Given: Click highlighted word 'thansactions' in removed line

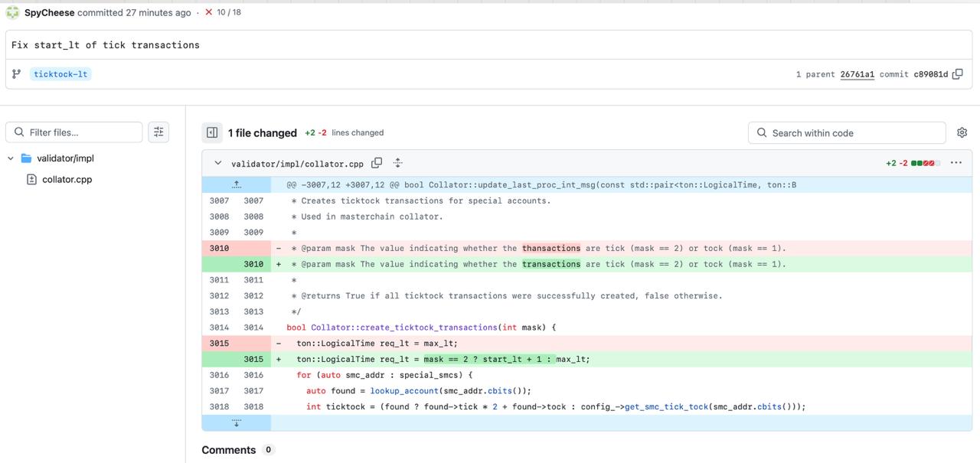Looking at the screenshot, I should point(551,248).
